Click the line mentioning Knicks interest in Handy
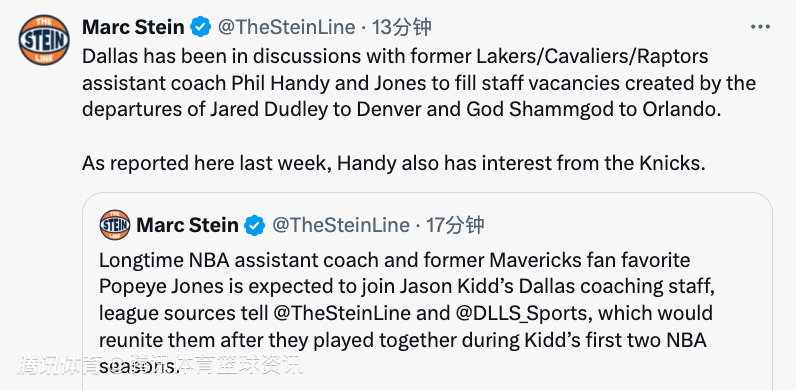 point(394,163)
